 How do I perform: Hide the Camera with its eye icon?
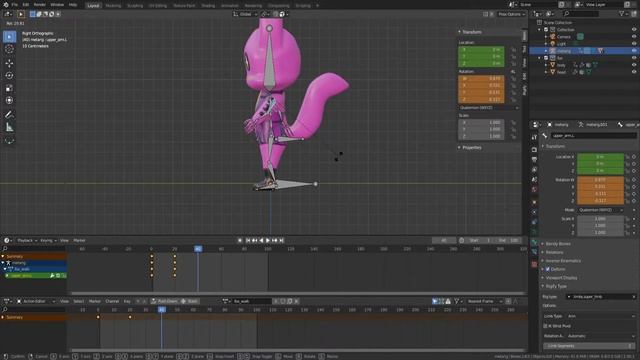tap(634, 37)
